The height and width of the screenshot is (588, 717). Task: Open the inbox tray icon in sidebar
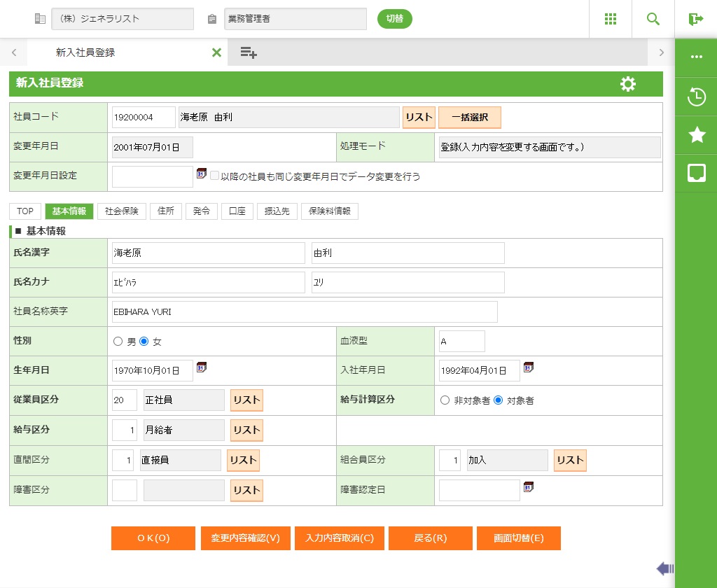696,174
